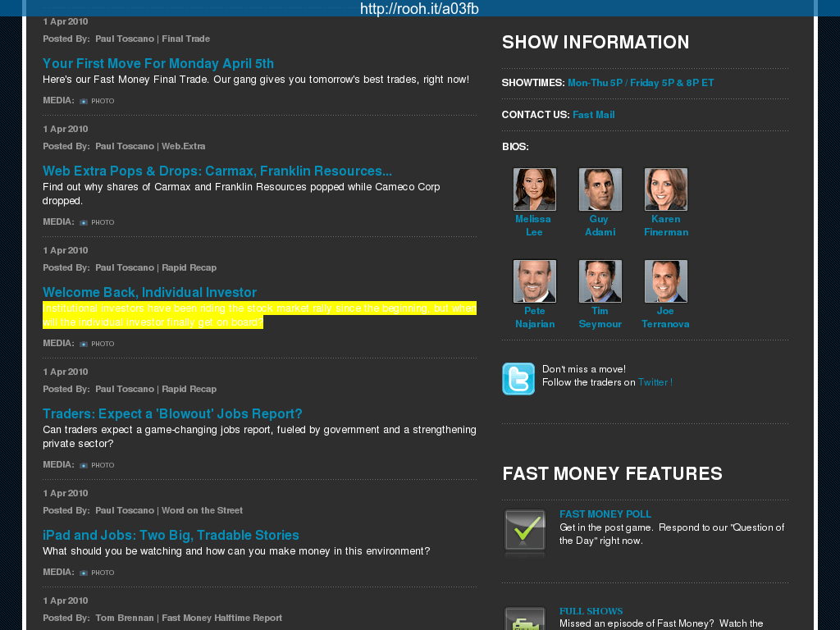Click Tim Seymour's headshot
840x630 pixels.
point(600,281)
